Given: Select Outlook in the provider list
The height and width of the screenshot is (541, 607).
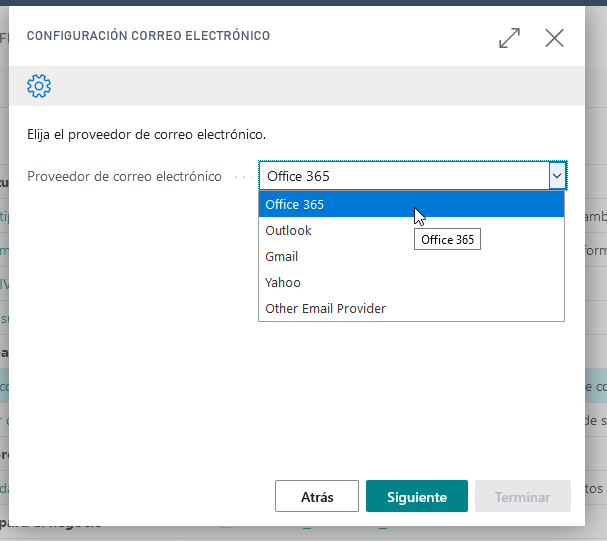Looking at the screenshot, I should [x=411, y=230].
